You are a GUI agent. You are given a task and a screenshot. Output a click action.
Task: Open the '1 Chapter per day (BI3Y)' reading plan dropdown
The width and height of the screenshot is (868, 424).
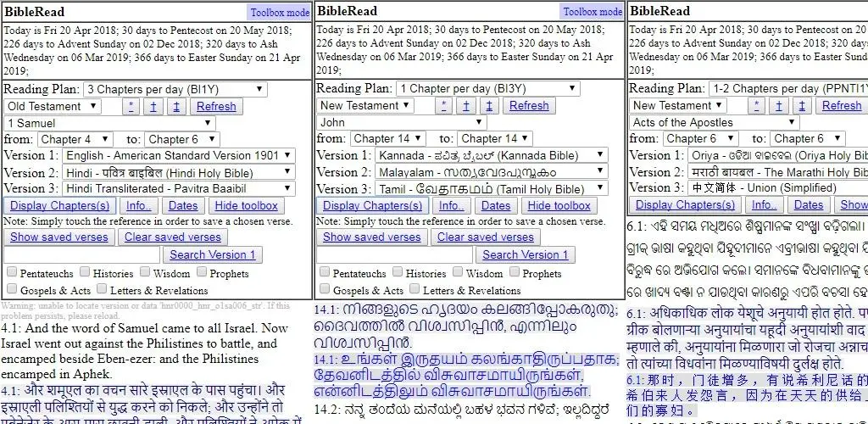[488, 88]
